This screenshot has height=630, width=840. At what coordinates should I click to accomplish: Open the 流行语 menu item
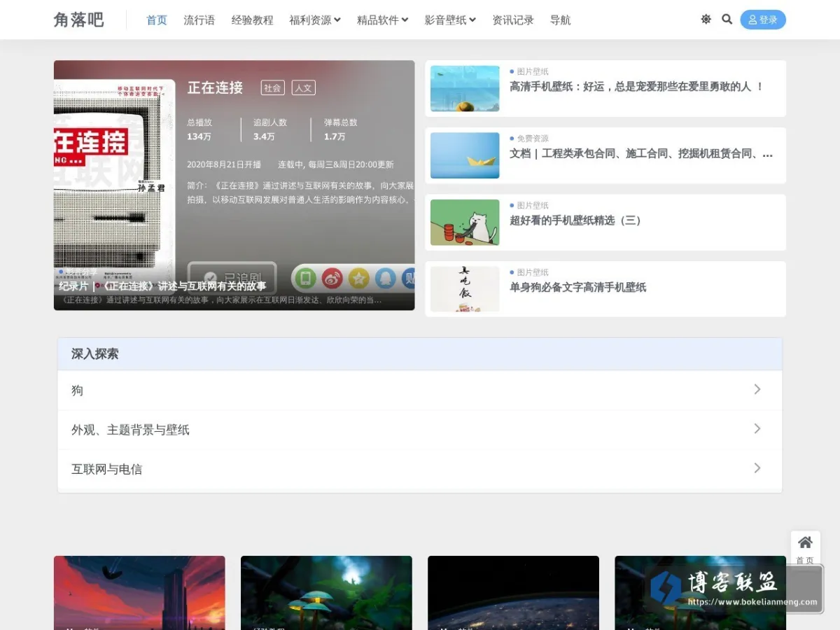coord(199,20)
